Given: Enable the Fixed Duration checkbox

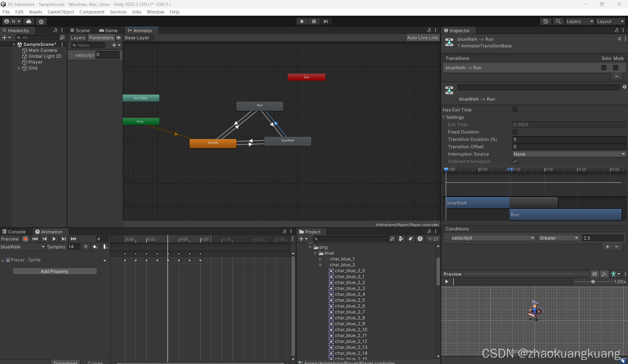Looking at the screenshot, I should (515, 132).
